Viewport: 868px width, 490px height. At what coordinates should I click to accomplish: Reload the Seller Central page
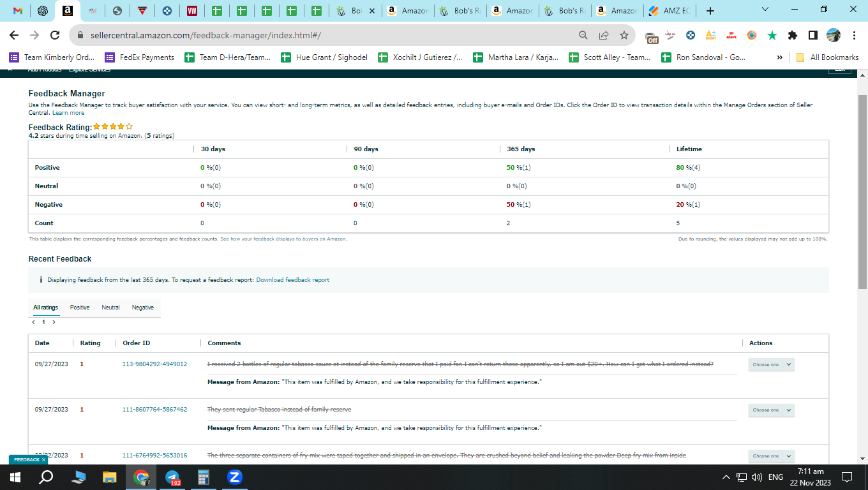(x=55, y=35)
